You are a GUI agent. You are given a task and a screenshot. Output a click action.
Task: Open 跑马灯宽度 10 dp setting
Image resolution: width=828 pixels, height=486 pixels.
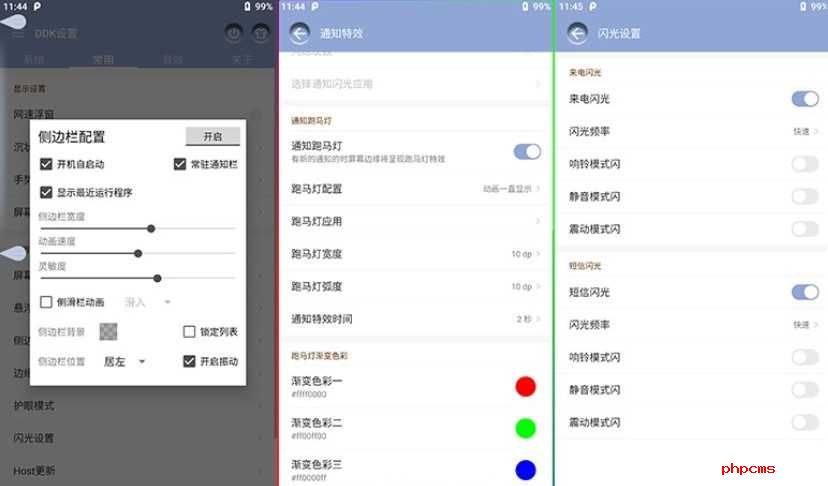(x=416, y=254)
